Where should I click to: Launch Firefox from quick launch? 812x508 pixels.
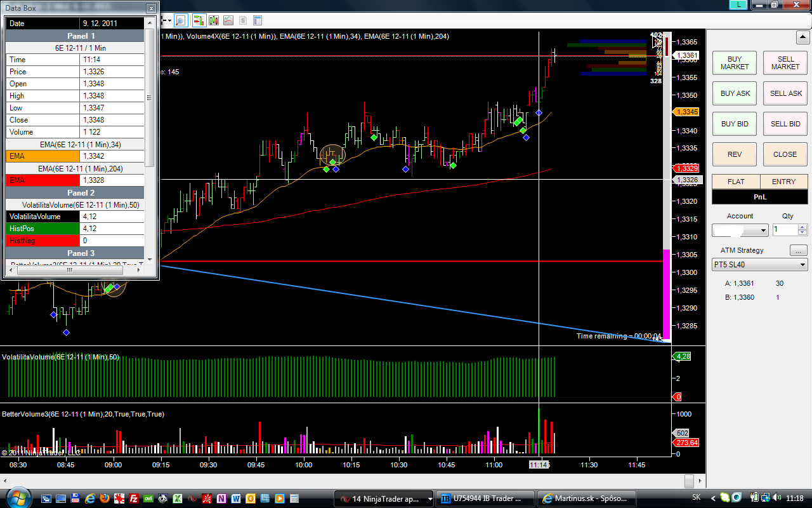[x=105, y=498]
